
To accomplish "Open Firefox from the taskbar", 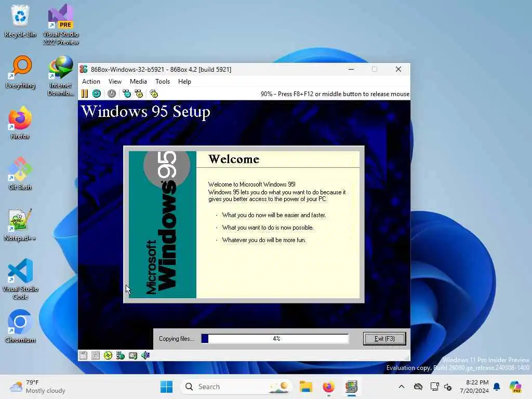I will [328, 387].
